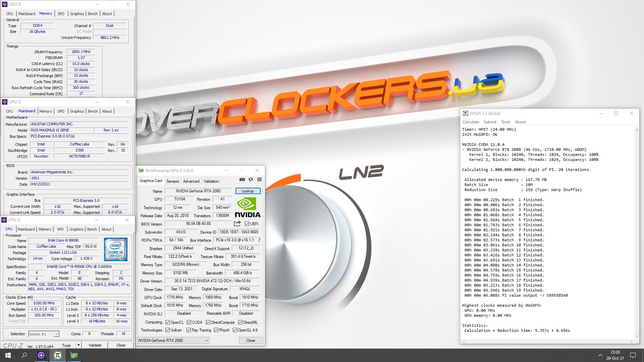The image size is (644, 362).
Task: Expand CPU-Z Tools dropdown arrow
Action: 78,345
